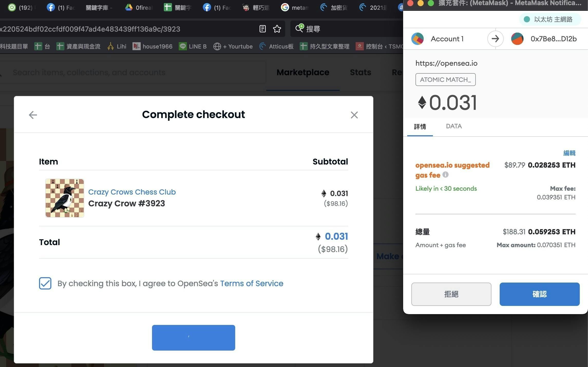Click the reader view icon in address bar
588x367 pixels.
[x=262, y=29]
